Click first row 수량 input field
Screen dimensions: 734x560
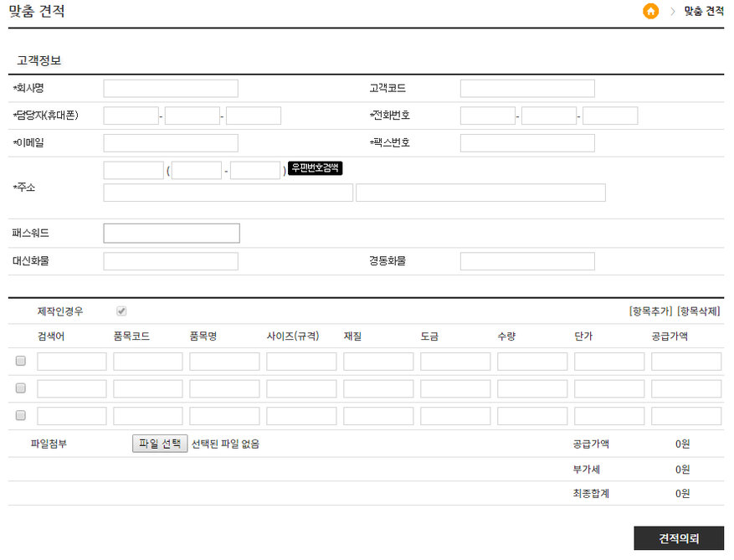[x=532, y=362]
